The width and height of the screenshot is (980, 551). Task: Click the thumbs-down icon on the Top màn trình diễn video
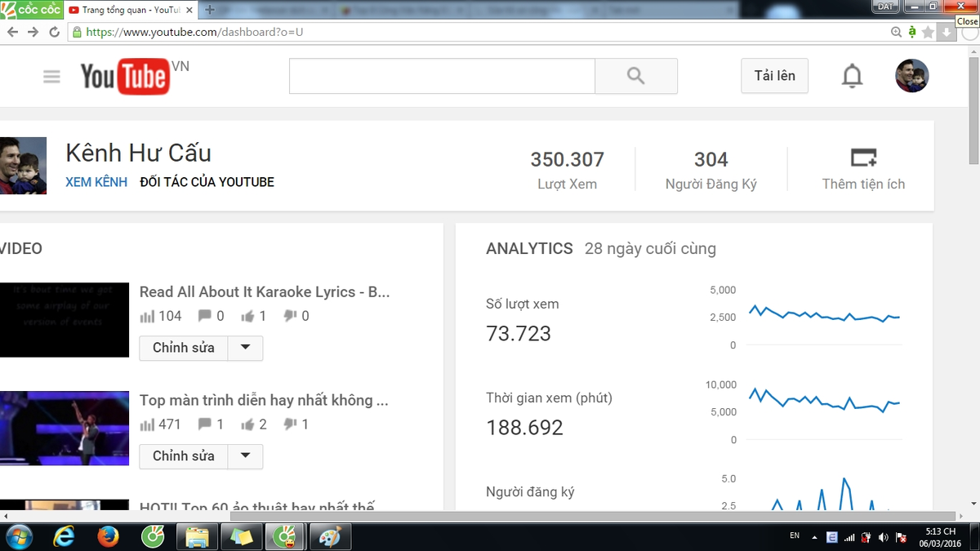[290, 424]
